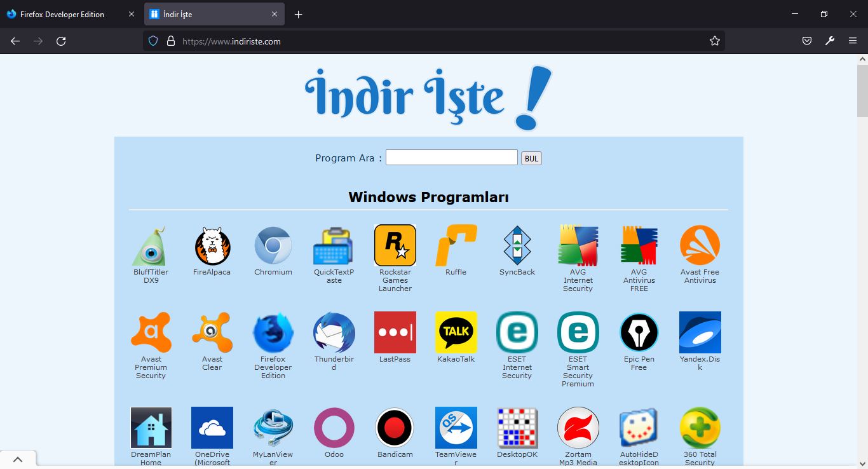The image size is (868, 469).
Task: Open the AVG Antivirus FREE icon
Action: click(x=639, y=246)
